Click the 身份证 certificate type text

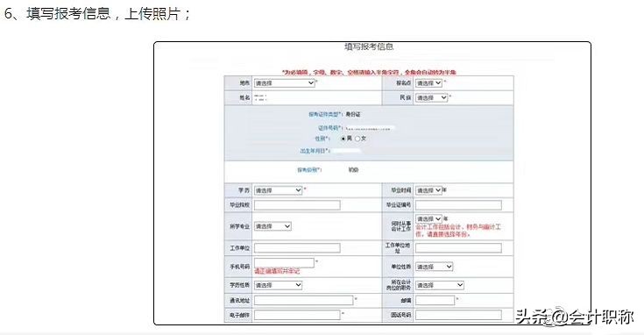(353, 114)
